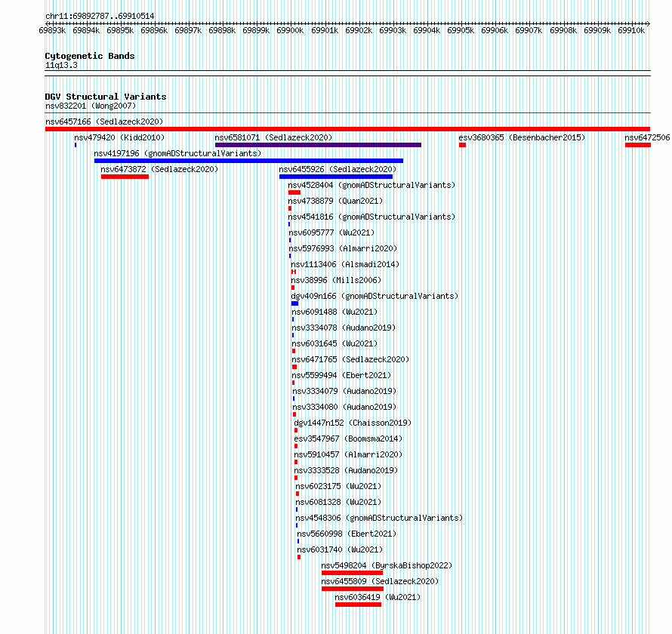Open nsv6081328 (Wu2021) label
The height and width of the screenshot is (634, 672).
[x=338, y=502]
